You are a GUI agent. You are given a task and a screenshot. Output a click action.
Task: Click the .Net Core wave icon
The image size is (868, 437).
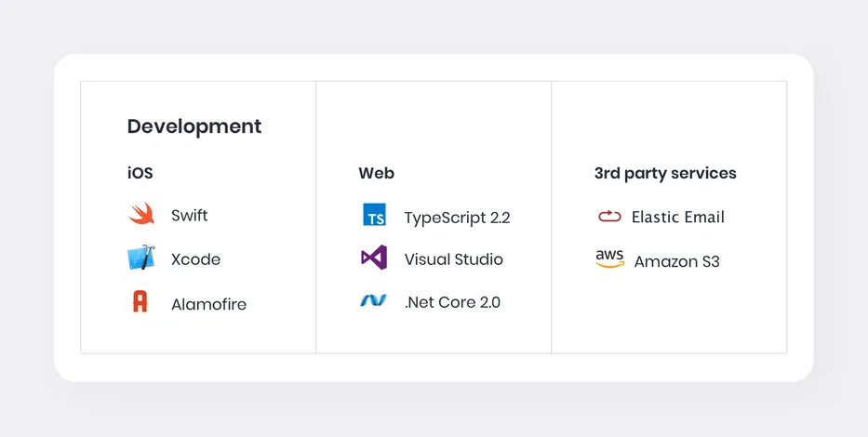pyautogui.click(x=374, y=301)
